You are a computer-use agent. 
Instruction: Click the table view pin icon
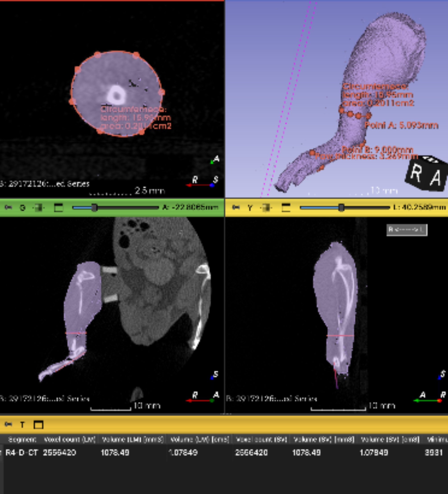tap(8, 424)
